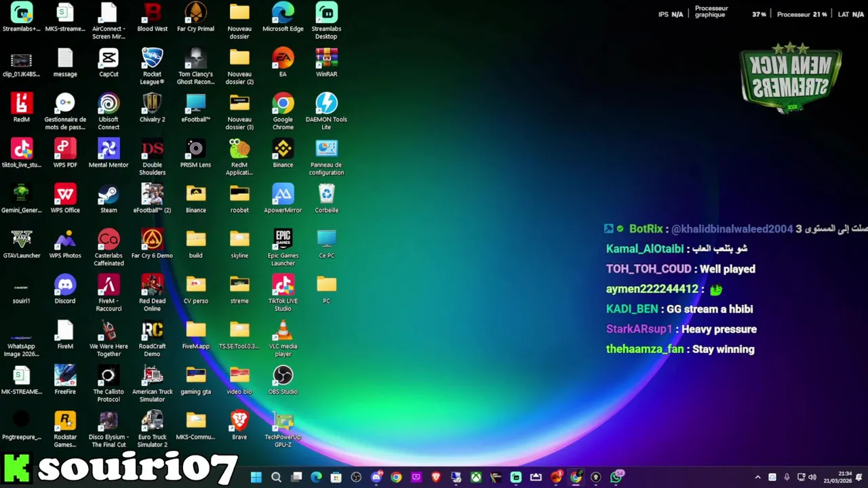Open taskbar Search

[276, 477]
